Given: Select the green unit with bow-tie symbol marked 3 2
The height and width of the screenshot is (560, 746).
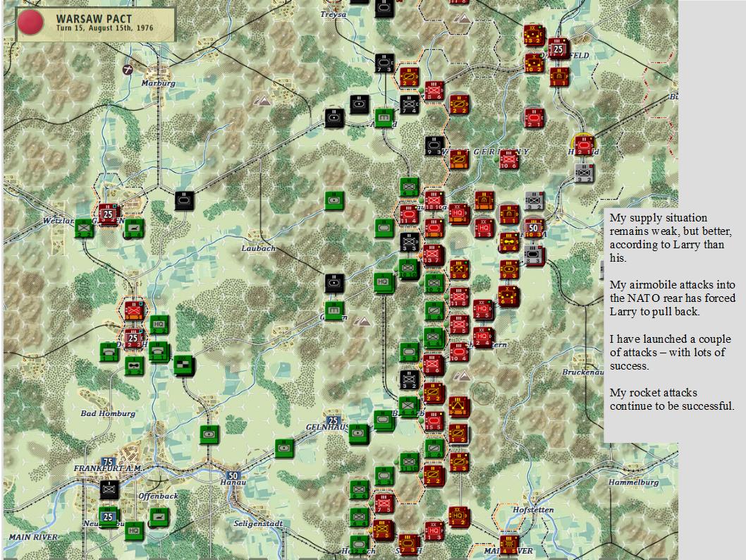Looking at the screenshot, I should coord(134,366).
